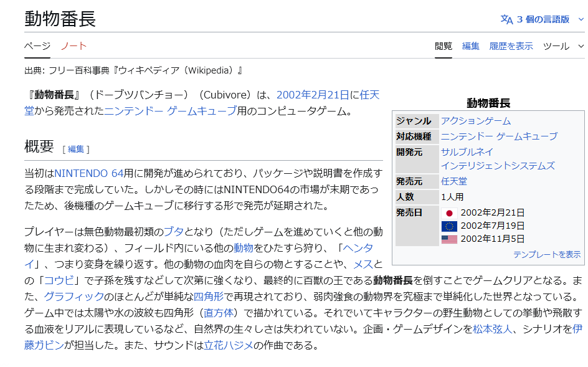View 履歴を表示 page history

coord(511,46)
